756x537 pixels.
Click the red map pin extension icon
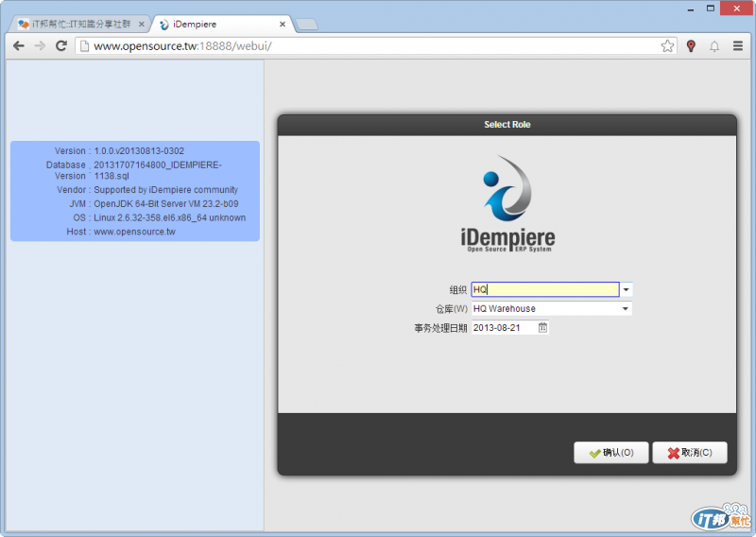click(x=691, y=45)
